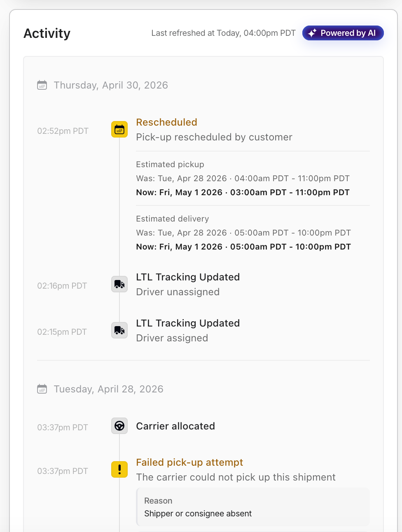The width and height of the screenshot is (402, 532).
Task: Click the yellow exclamation failed pick-up icon
Action: click(119, 469)
